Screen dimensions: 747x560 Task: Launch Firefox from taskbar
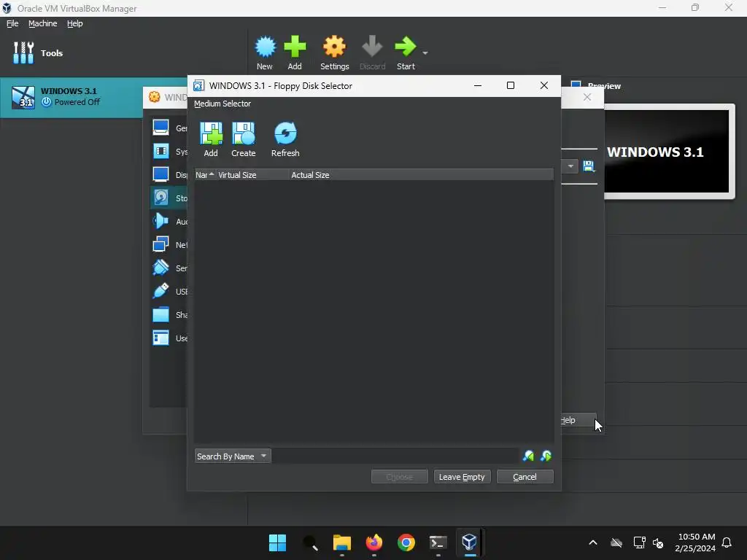click(374, 542)
